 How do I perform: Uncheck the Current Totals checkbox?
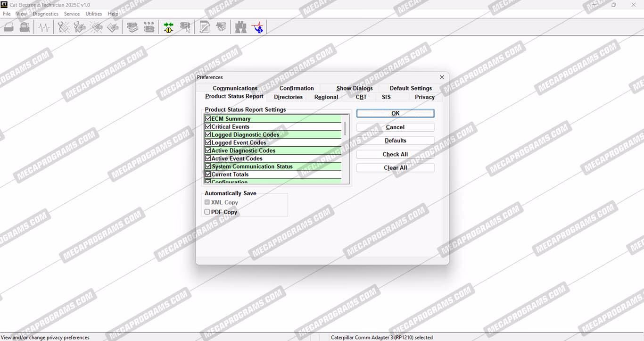pos(208,175)
